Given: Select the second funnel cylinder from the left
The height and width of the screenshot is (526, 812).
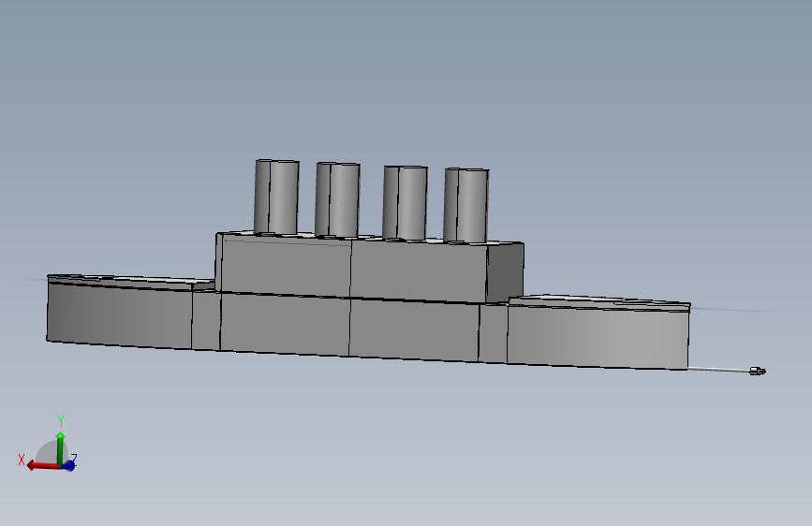Looking at the screenshot, I should pos(338,200).
